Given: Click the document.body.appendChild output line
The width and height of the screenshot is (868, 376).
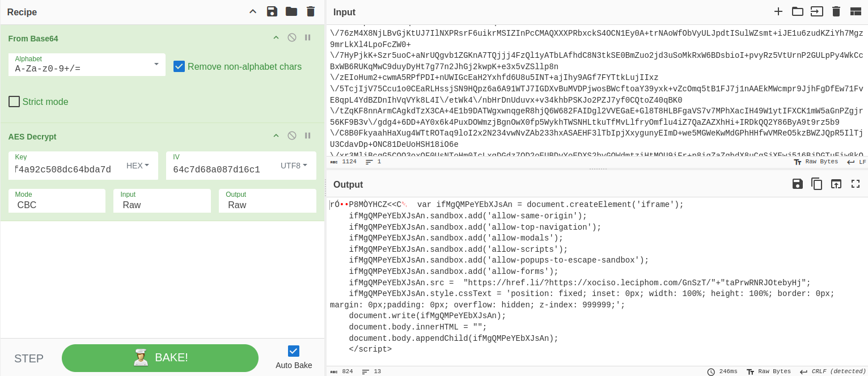Looking at the screenshot, I should (454, 338).
